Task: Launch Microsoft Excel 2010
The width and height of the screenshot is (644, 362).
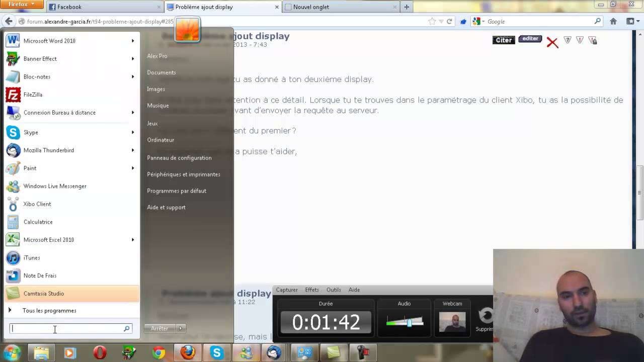Action: tap(71, 240)
